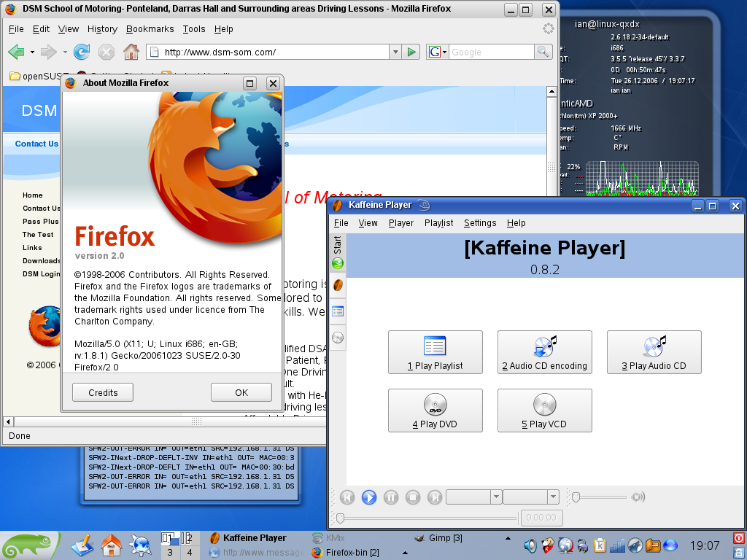Open the URL history dropdown arrow
The image size is (747, 560).
(x=395, y=52)
